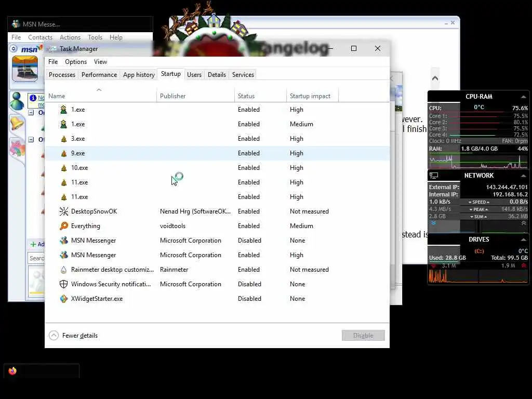Click the 'Rainmeter' publisher cell
Image resolution: width=532 pixels, height=399 pixels.
pos(174,270)
